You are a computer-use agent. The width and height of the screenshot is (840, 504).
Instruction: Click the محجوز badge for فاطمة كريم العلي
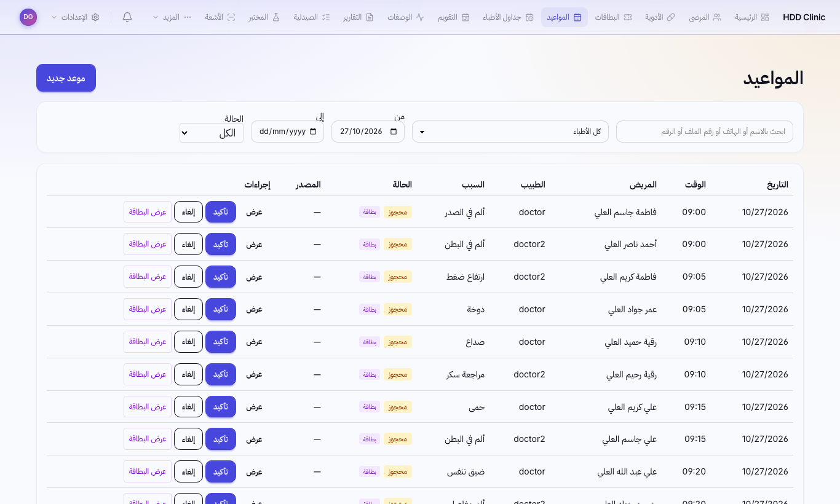398,277
